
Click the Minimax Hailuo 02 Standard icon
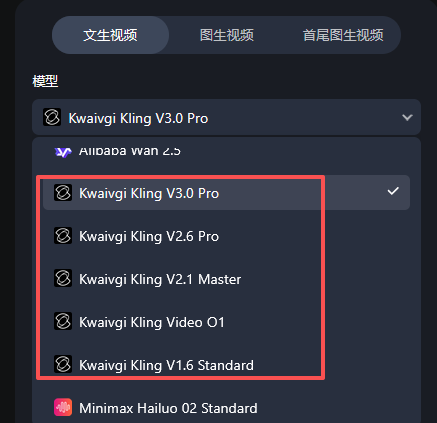tap(63, 408)
